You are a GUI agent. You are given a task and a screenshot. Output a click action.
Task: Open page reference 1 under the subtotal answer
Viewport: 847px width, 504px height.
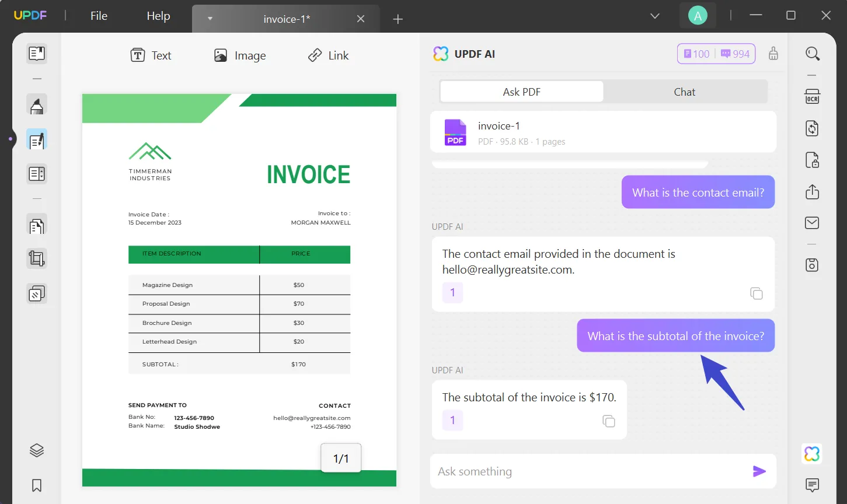[x=452, y=420]
